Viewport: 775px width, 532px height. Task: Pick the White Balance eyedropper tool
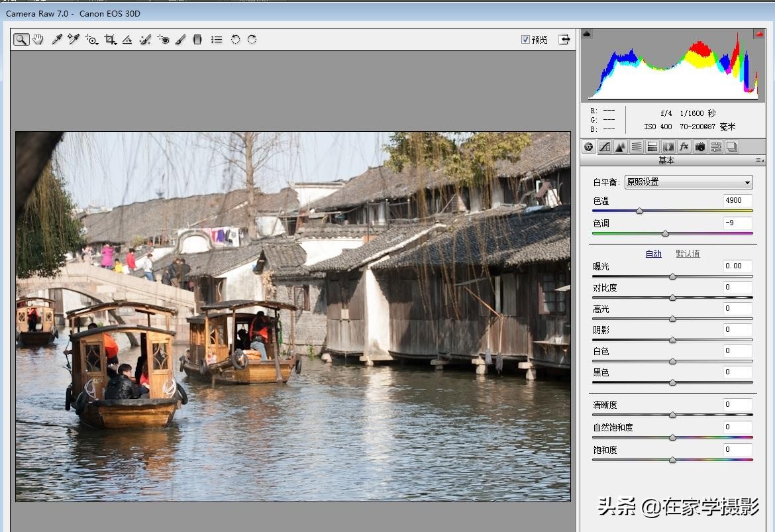coord(57,40)
